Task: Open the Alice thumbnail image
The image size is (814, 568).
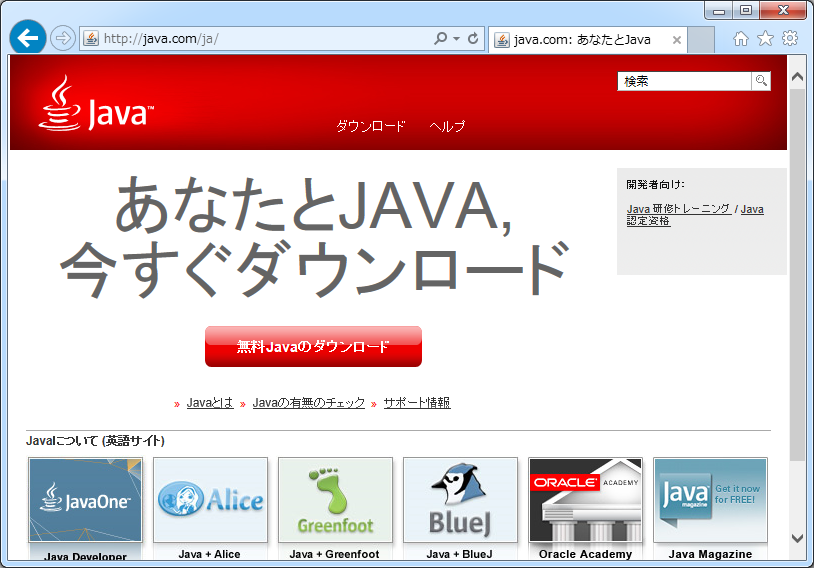Action: pyautogui.click(x=210, y=500)
